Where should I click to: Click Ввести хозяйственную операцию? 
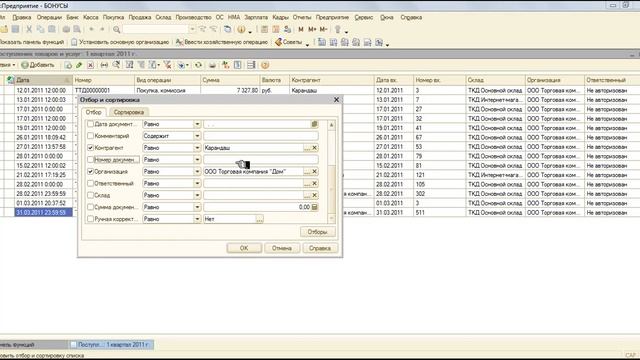point(222,42)
